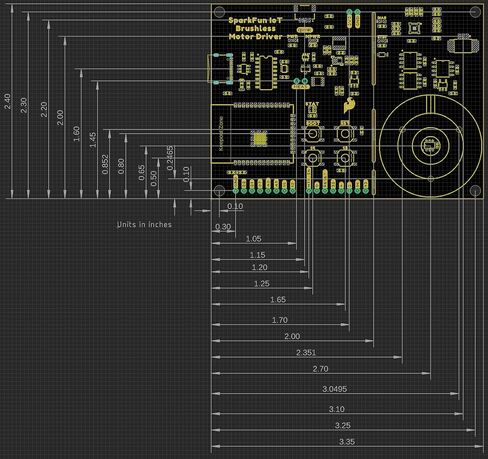The width and height of the screenshot is (488, 459).
Task: Select the 1.65 dimension label
Action: click(x=278, y=300)
